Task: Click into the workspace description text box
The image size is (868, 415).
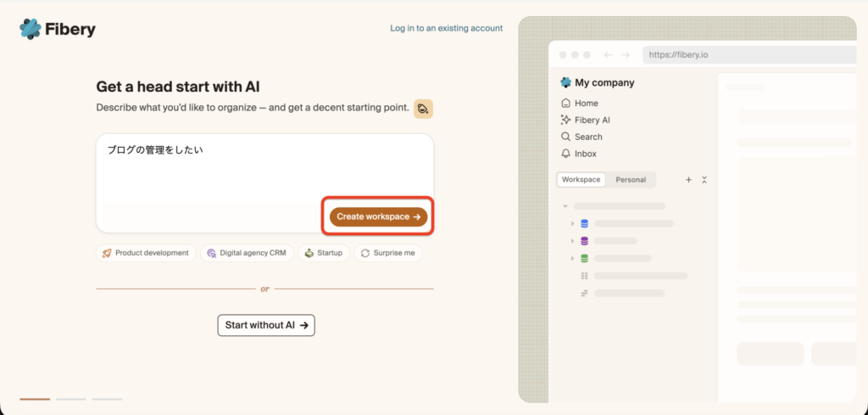Action: [264, 182]
